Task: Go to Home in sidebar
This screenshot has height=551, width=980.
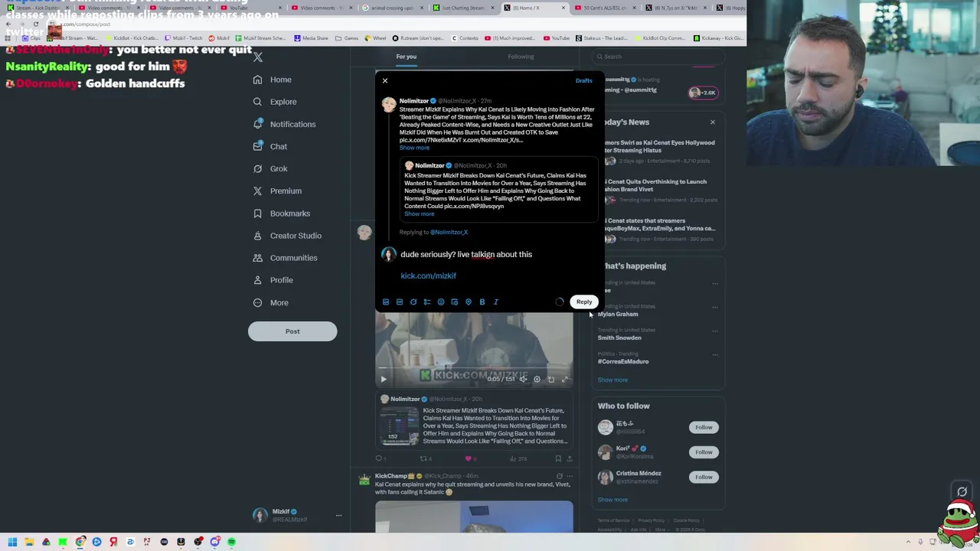Action: 273,80
